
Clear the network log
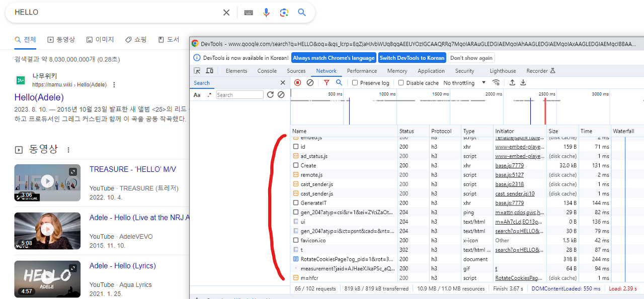click(x=310, y=82)
